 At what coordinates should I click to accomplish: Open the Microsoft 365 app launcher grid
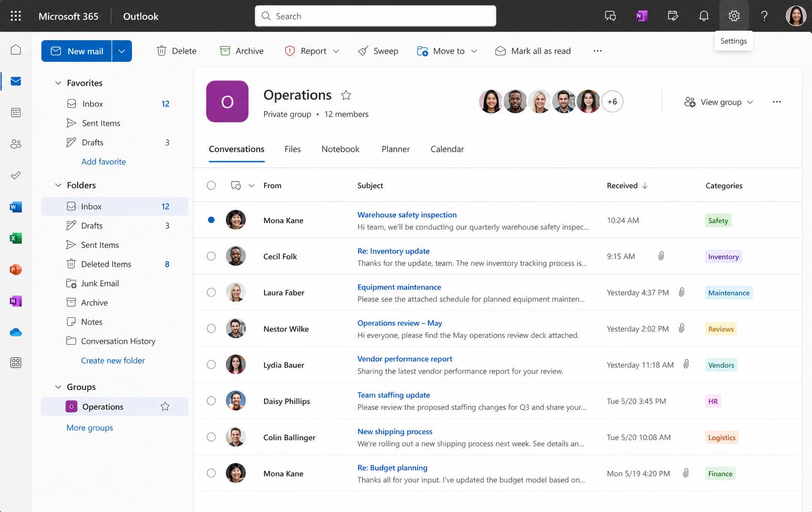click(16, 16)
